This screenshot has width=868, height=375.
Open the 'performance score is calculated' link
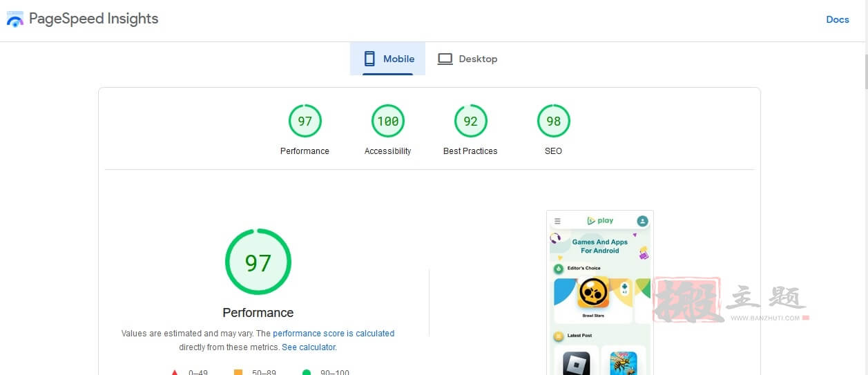click(334, 334)
